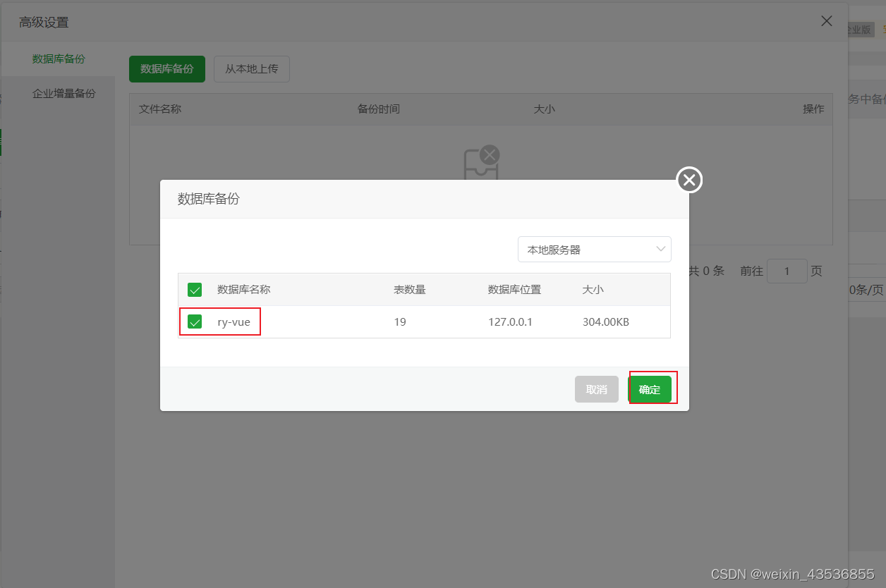Click the 取消 button

(597, 389)
